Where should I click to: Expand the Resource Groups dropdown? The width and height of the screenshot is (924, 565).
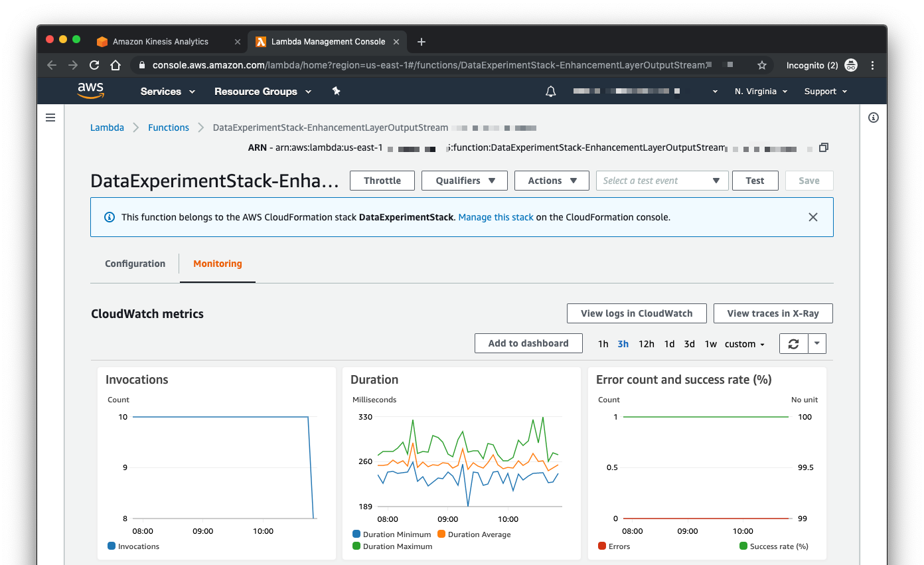click(x=263, y=92)
